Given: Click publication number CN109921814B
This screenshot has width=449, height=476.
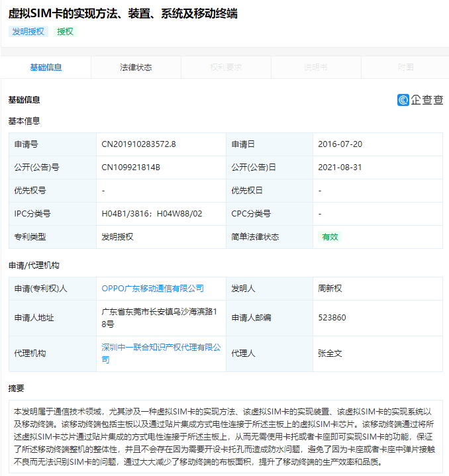Looking at the screenshot, I should pos(130,167).
